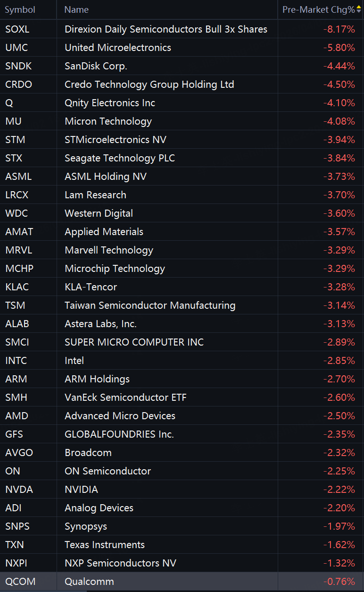
Task: Select Texas Instruments' -1.62% change value
Action: (339, 545)
